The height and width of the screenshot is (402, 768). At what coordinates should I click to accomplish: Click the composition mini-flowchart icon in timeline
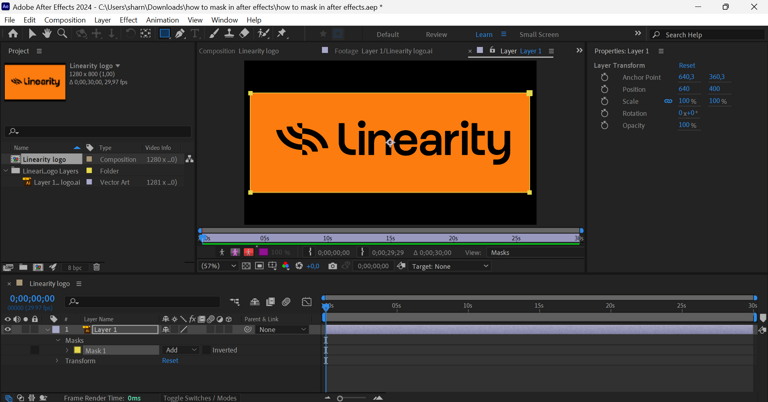235,302
